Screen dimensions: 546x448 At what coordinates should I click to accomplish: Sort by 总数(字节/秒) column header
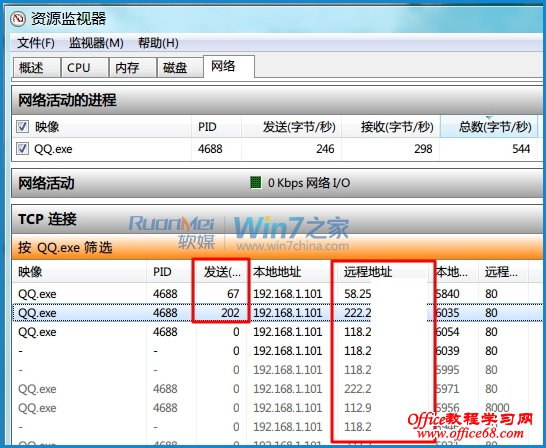489,127
